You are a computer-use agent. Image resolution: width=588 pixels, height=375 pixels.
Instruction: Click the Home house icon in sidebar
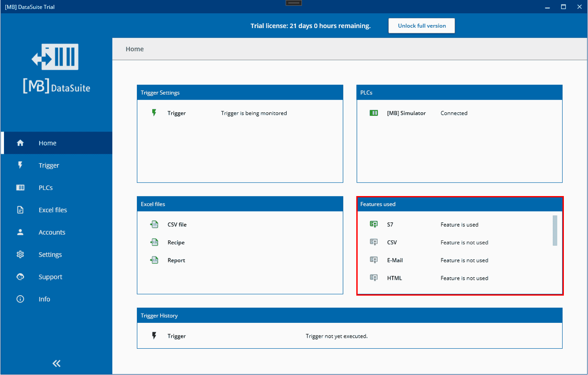tap(20, 143)
